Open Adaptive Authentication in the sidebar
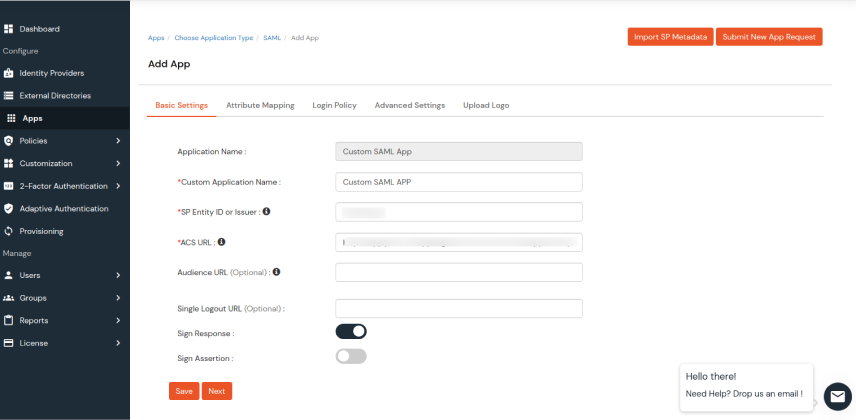 pos(65,209)
